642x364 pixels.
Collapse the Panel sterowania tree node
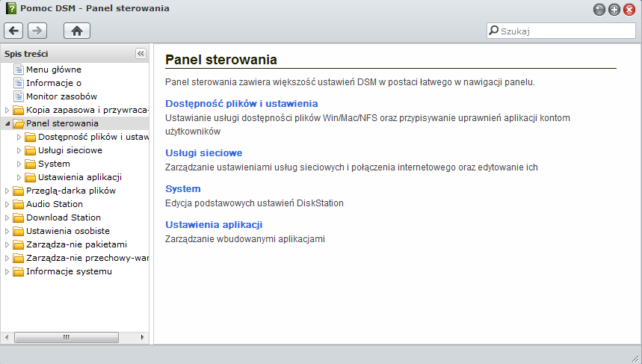click(7, 123)
